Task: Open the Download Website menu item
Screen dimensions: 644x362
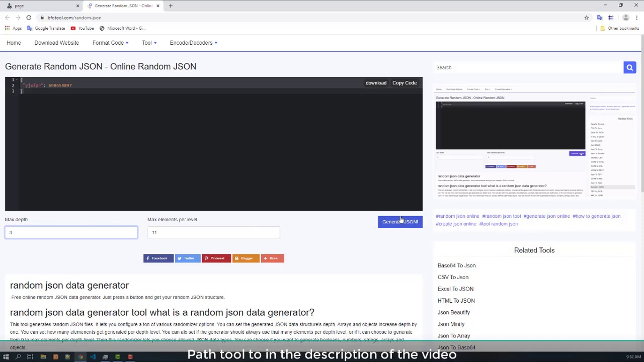Action: pos(57,43)
